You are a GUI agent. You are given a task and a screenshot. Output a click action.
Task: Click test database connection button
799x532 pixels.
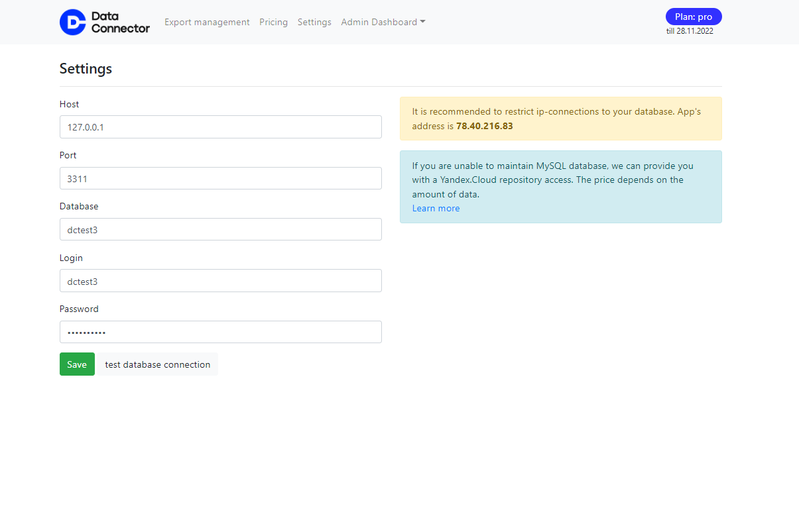(x=158, y=364)
